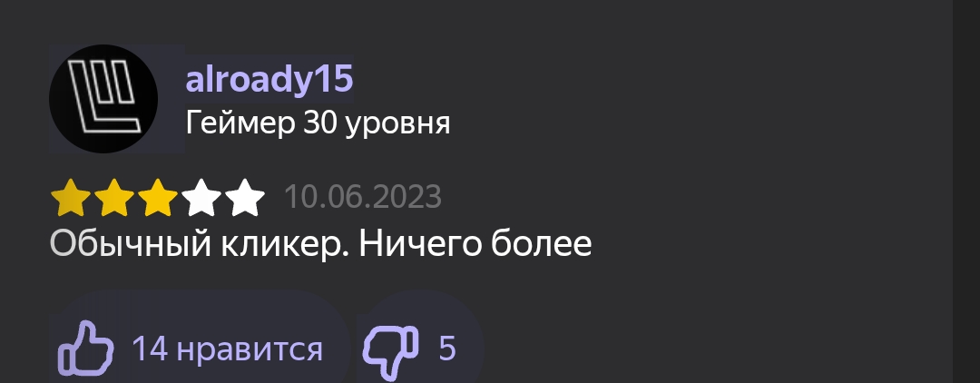Click the dislike count number 5

click(x=446, y=349)
